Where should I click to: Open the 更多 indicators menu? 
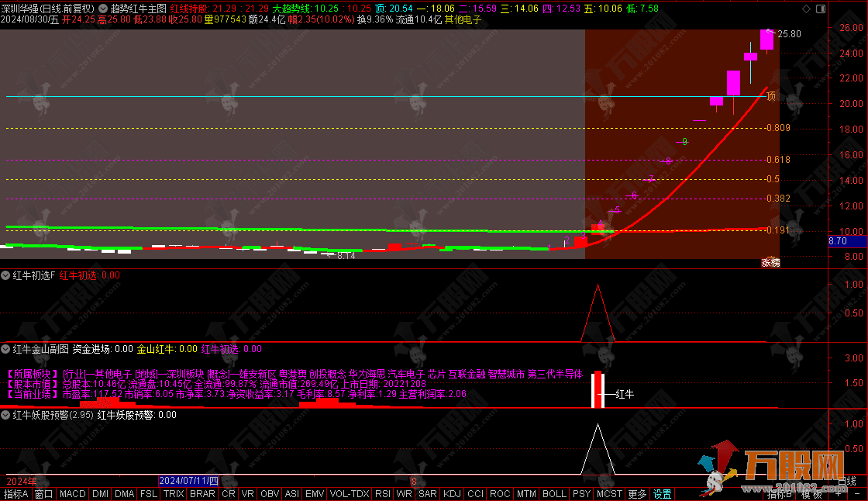(637, 494)
